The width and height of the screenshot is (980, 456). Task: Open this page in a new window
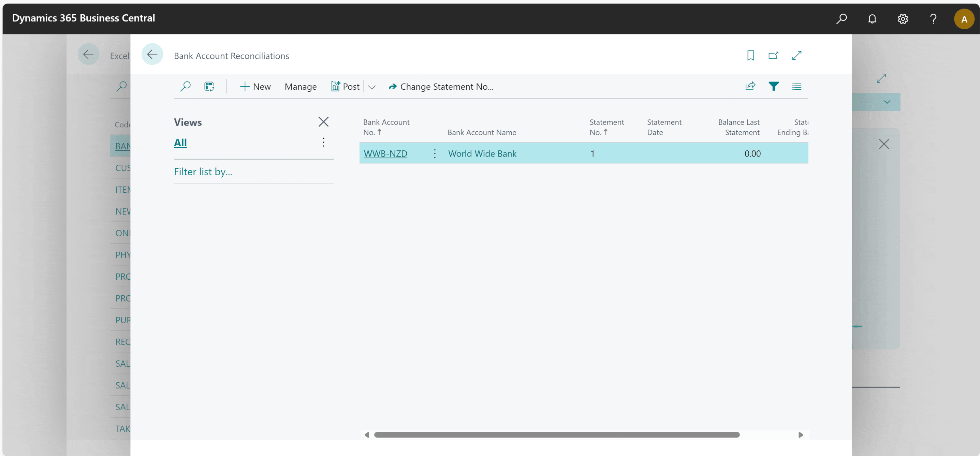point(773,56)
